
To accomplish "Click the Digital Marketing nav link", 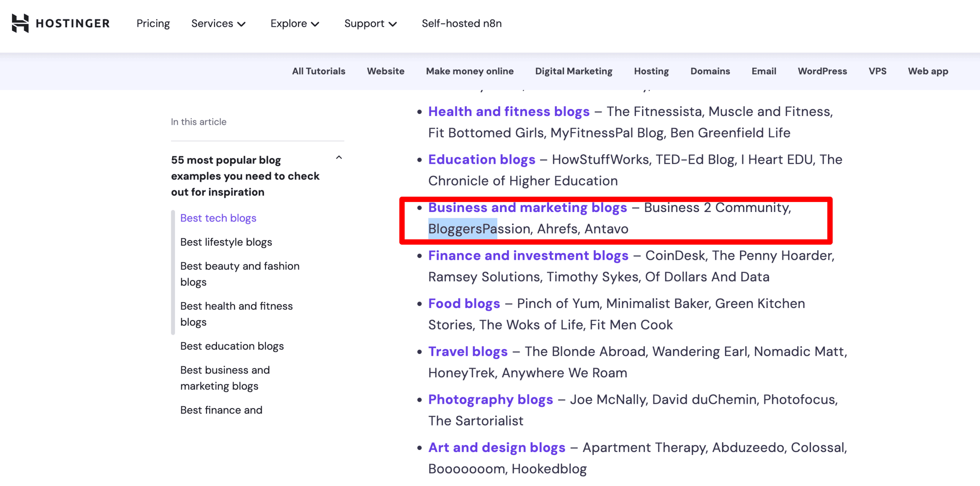I will [x=573, y=71].
